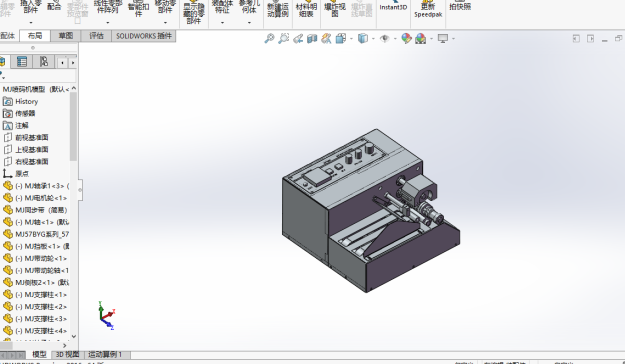Viewport: 625px width, 364px height.
Task: Open the PropertyManager panel tab icon
Action: 22,61
